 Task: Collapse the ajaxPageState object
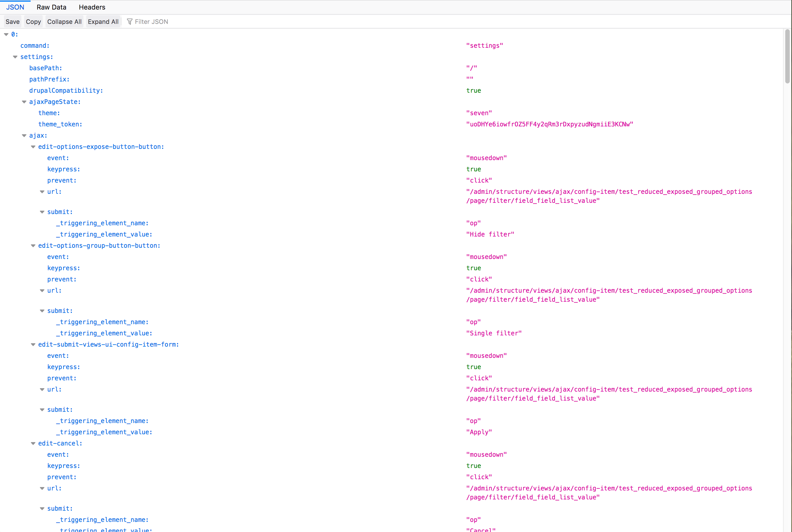[24, 101]
